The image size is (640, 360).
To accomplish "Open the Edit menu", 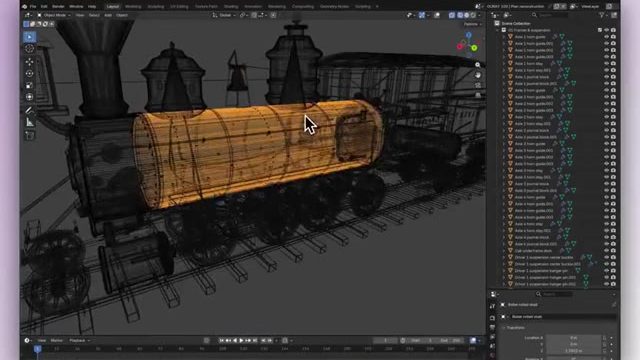I will [x=44, y=7].
